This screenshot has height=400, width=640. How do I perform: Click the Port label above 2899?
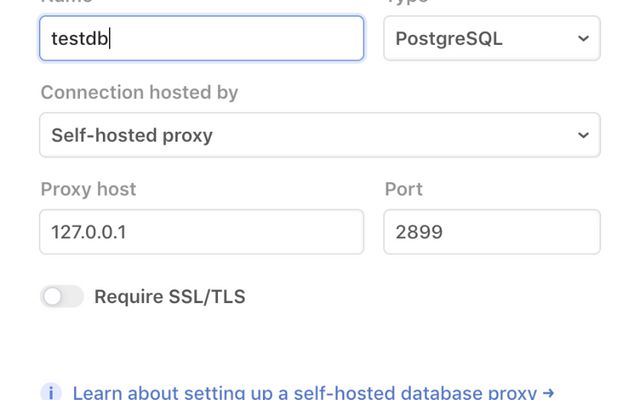tap(403, 189)
